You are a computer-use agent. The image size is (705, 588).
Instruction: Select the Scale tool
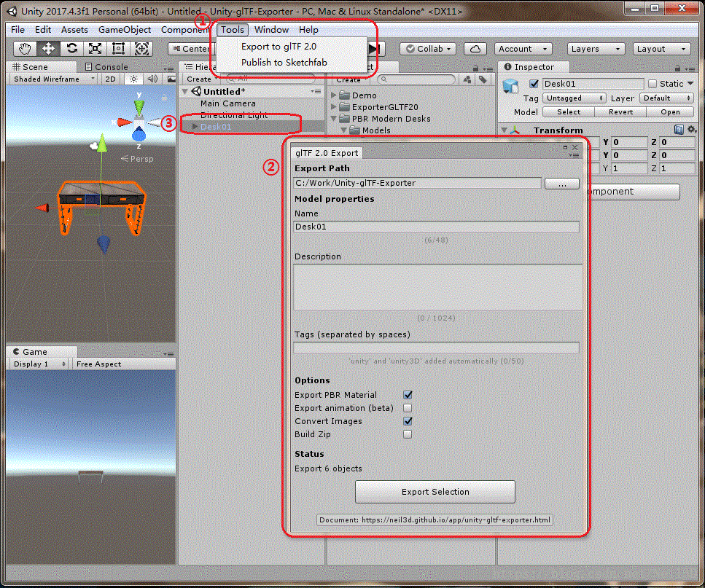(95, 49)
